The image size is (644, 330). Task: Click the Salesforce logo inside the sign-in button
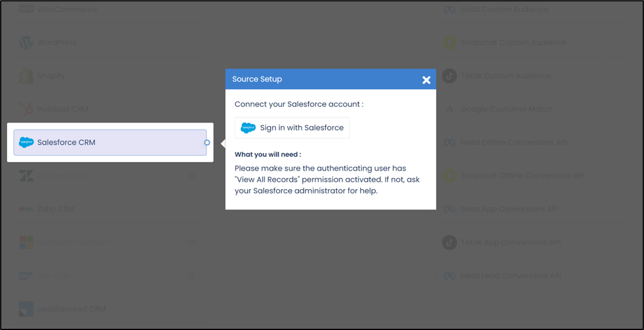tap(248, 127)
